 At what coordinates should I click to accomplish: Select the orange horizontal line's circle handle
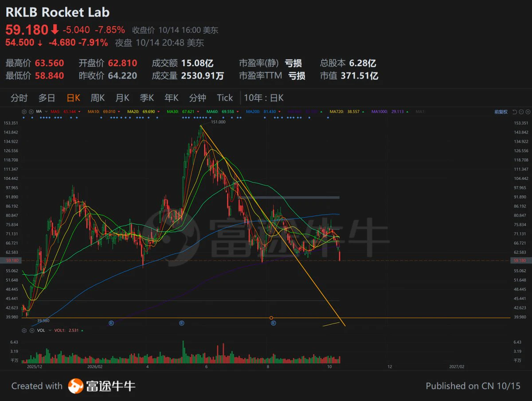(x=271, y=318)
